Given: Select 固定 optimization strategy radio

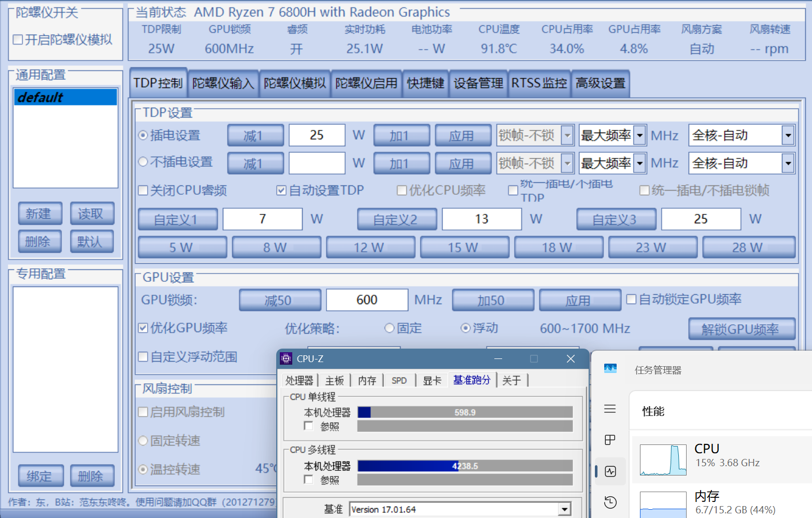Looking at the screenshot, I should (x=390, y=328).
